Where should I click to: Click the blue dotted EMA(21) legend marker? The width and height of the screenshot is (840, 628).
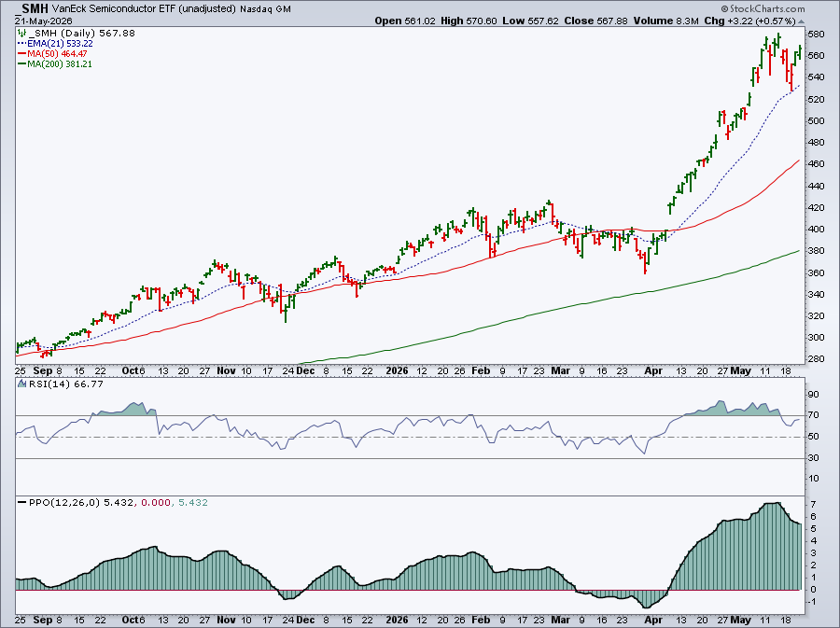pos(22,43)
